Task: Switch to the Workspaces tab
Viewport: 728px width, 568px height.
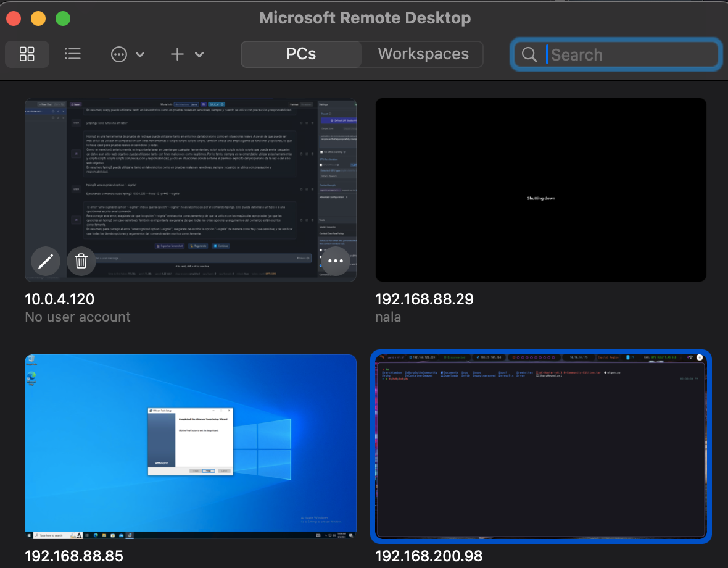Action: [423, 54]
